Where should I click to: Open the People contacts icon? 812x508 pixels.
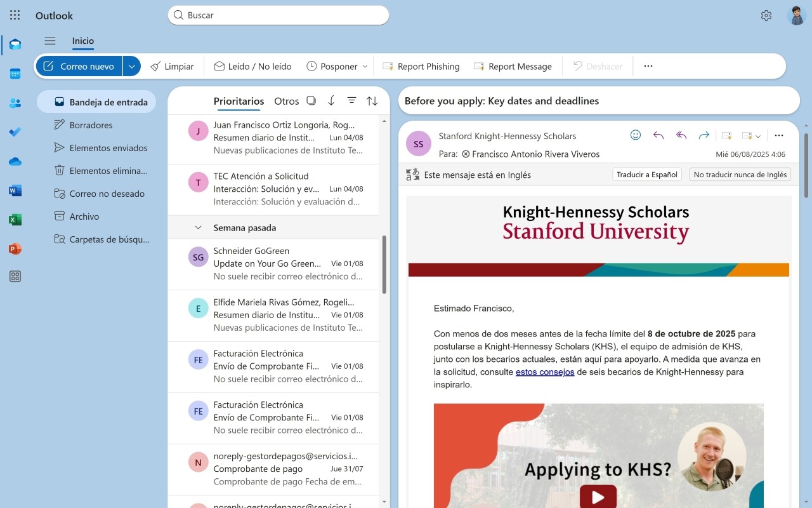point(15,103)
